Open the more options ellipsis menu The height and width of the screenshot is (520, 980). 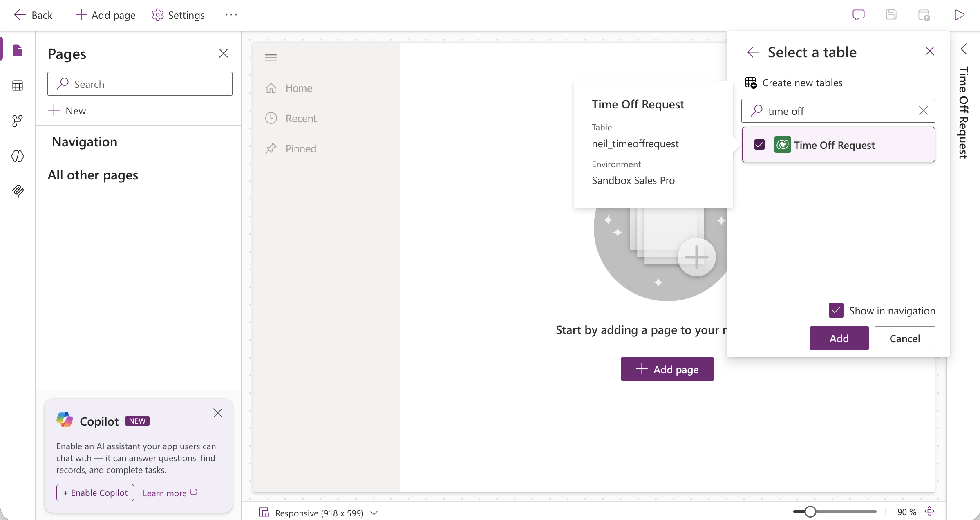(231, 15)
